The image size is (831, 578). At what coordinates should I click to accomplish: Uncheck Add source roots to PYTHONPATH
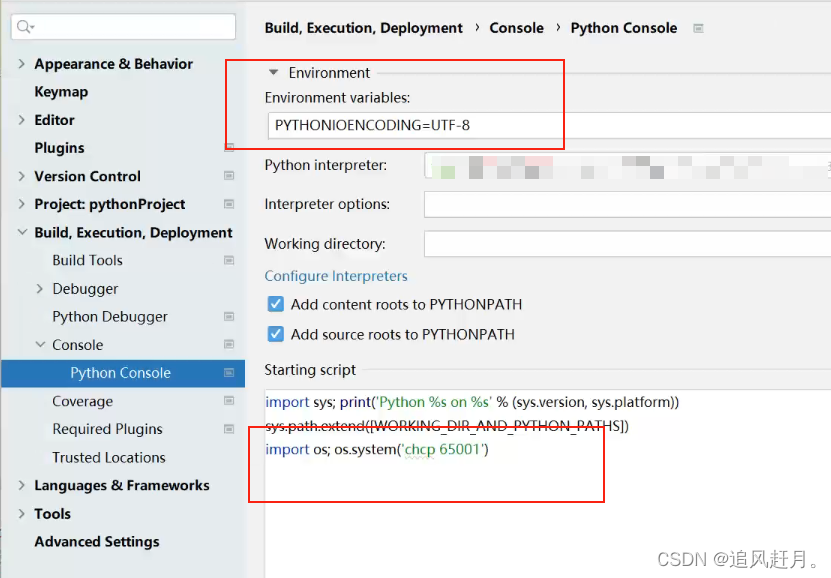click(276, 334)
